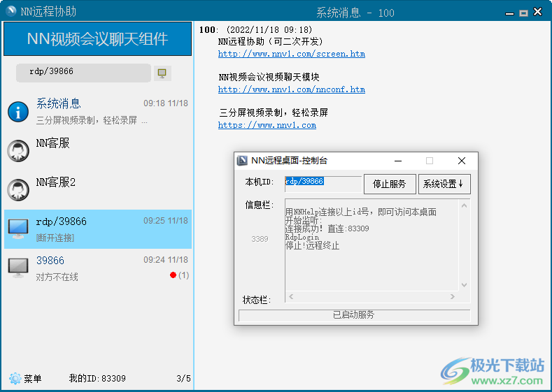Viewport: 552px width, 392px height.
Task: Click the 3/5 counter
Action: pos(183,378)
